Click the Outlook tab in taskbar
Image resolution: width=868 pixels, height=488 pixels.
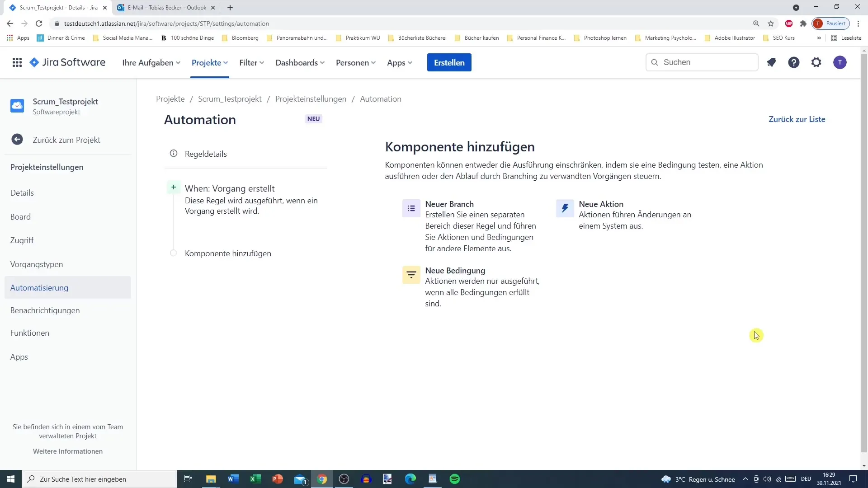tap(301, 479)
